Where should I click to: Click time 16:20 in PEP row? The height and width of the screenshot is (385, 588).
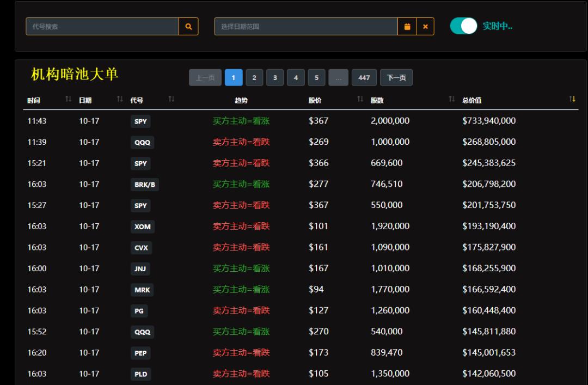coord(37,353)
